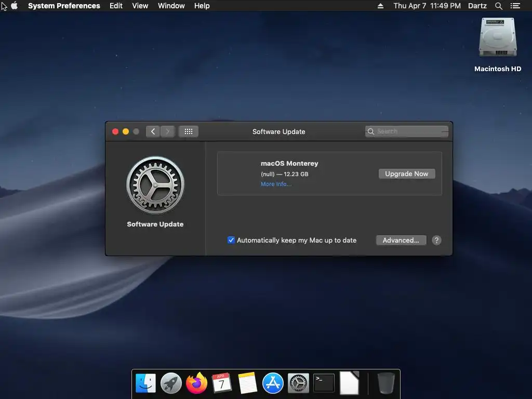This screenshot has height=399, width=532.
Task: Uncheck Automatically keep my Mac up to date
Action: click(x=231, y=240)
